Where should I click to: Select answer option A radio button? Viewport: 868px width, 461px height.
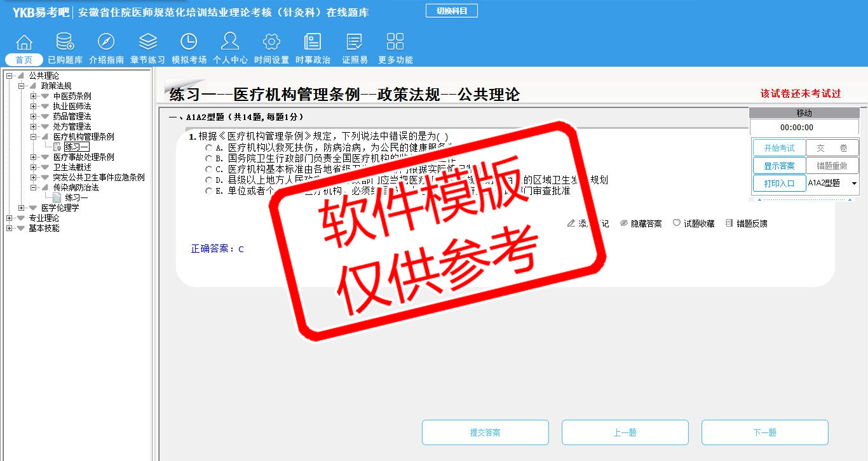tap(208, 147)
